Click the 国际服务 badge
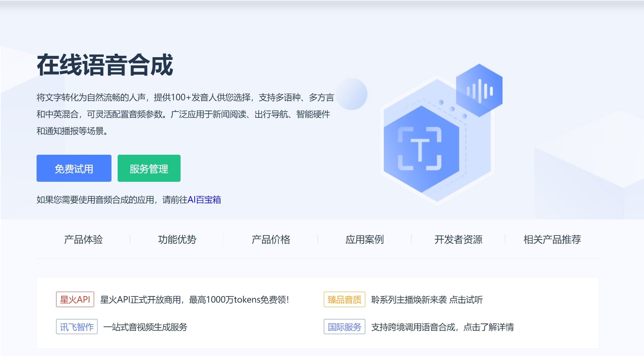This screenshot has height=356, width=644. pos(344,327)
